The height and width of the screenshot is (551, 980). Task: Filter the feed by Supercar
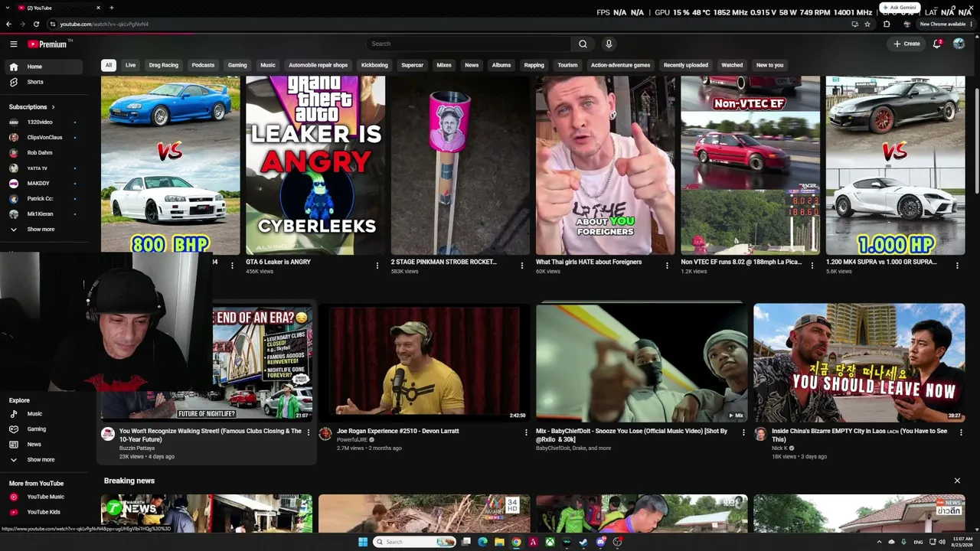click(x=412, y=65)
